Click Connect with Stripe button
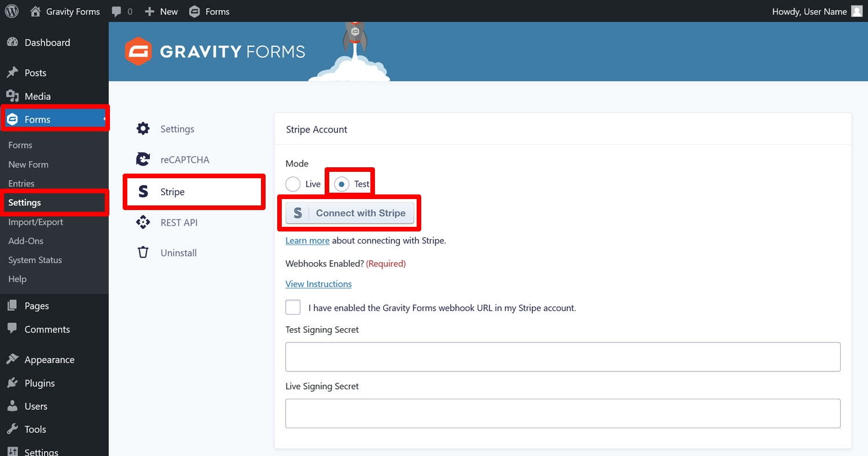Screen dimensions: 868x456 350,213
